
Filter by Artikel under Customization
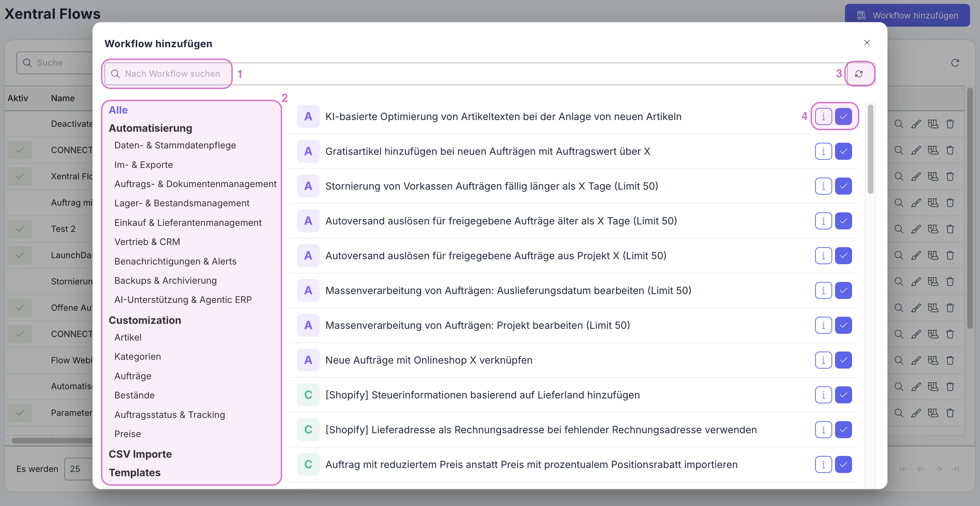128,337
